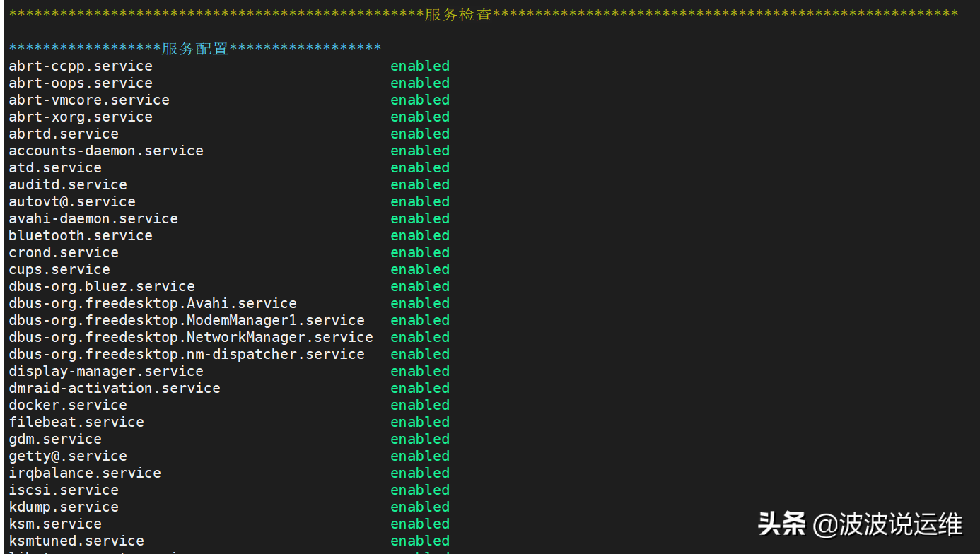Click the display-manager.service entry
Viewport: 980px width, 554px height.
point(106,371)
